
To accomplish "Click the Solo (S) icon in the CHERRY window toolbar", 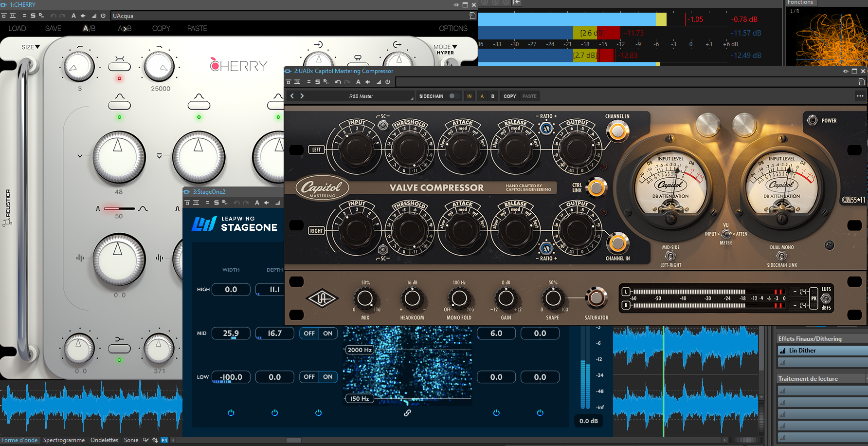I will click(x=33, y=16).
